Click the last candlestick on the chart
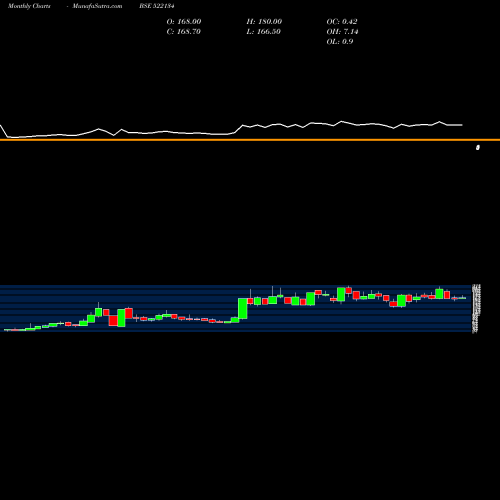Screen dimensions: 500x500 pyautogui.click(x=462, y=298)
